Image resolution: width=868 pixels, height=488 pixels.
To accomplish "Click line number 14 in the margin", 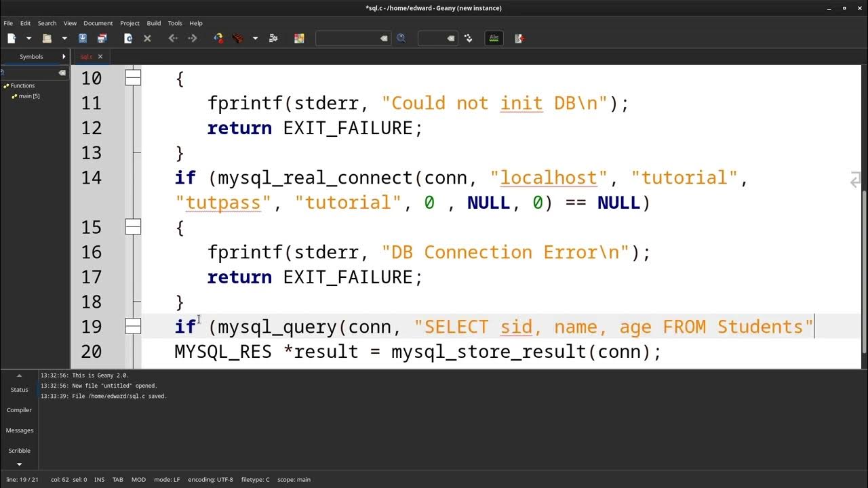I will point(91,178).
